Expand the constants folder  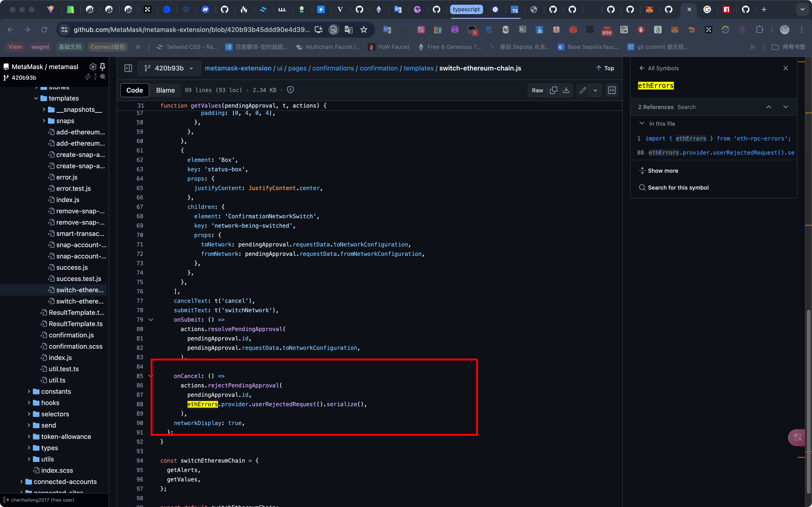coord(29,391)
